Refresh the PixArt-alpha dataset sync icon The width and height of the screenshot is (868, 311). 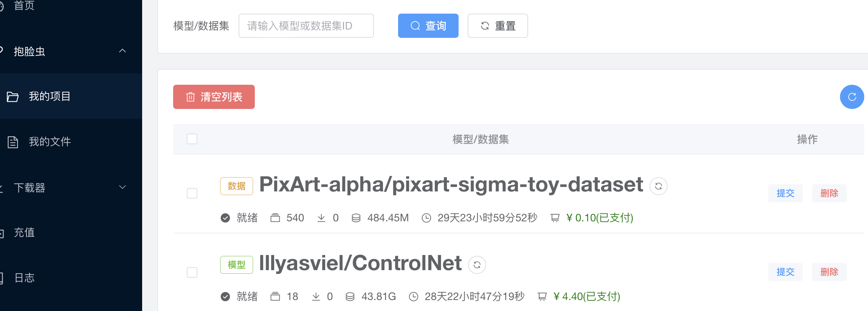[658, 186]
